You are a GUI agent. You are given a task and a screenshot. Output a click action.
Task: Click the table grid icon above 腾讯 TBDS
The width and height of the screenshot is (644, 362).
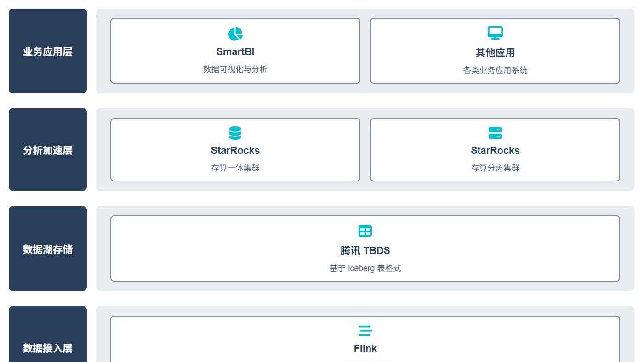coord(365,231)
